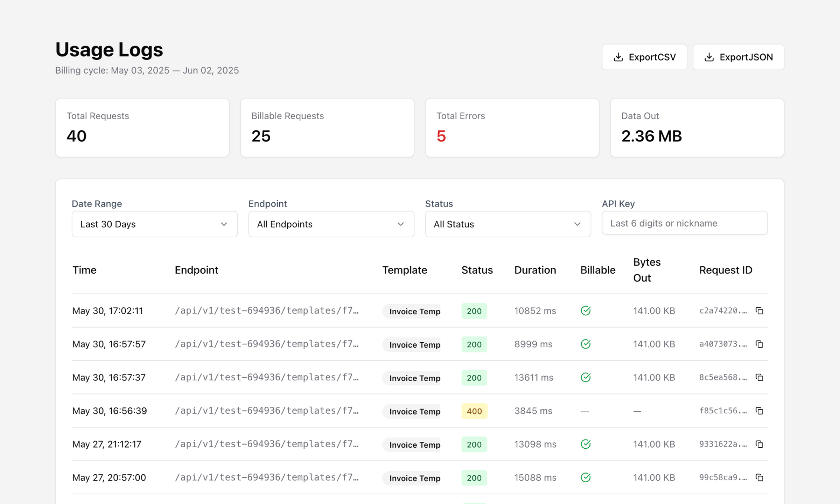Click the Template column header
This screenshot has width=840, height=504.
pyautogui.click(x=405, y=270)
